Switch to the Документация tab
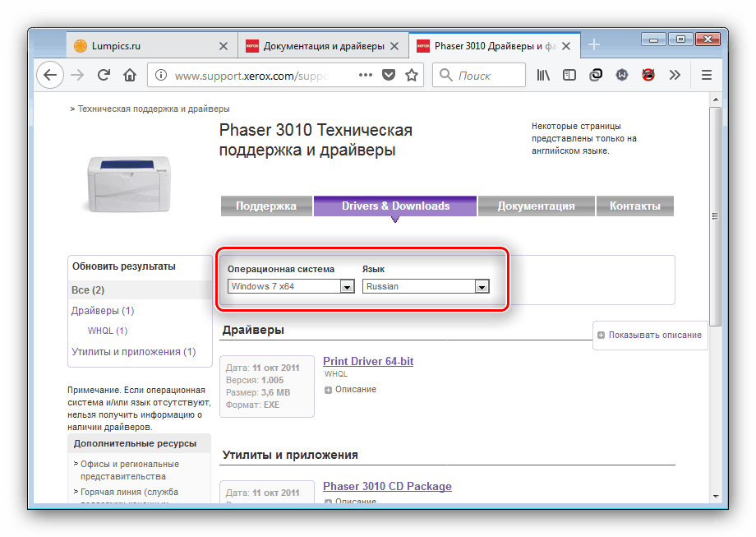Viewport: 756px width, 537px height. 536,206
